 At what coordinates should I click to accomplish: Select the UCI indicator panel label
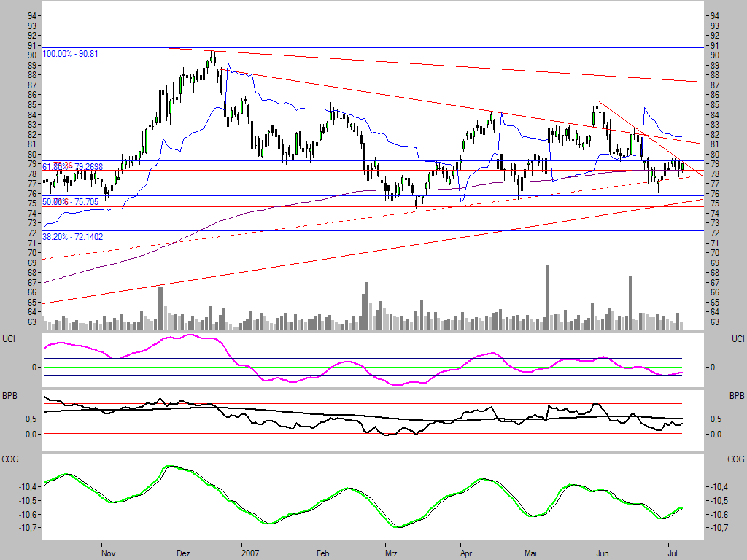click(x=9, y=338)
